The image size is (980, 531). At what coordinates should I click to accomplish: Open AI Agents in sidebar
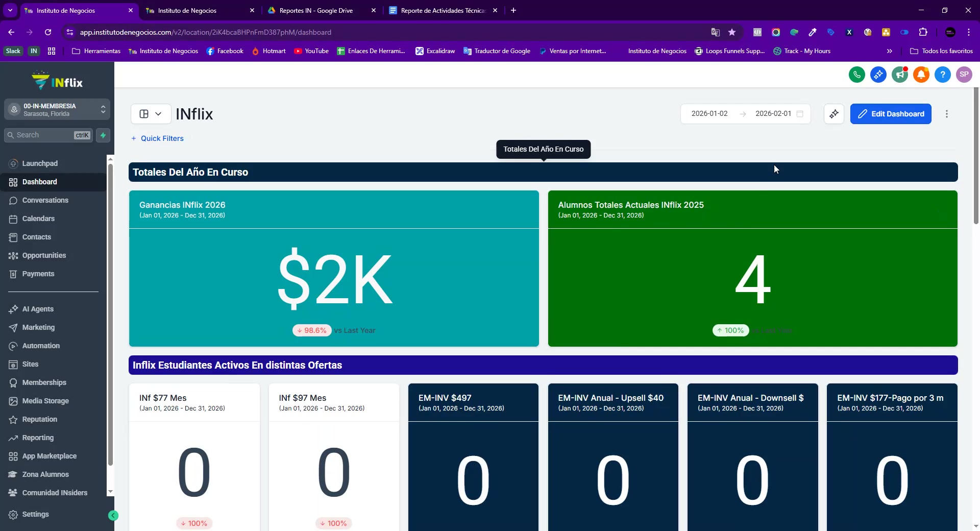(38, 309)
